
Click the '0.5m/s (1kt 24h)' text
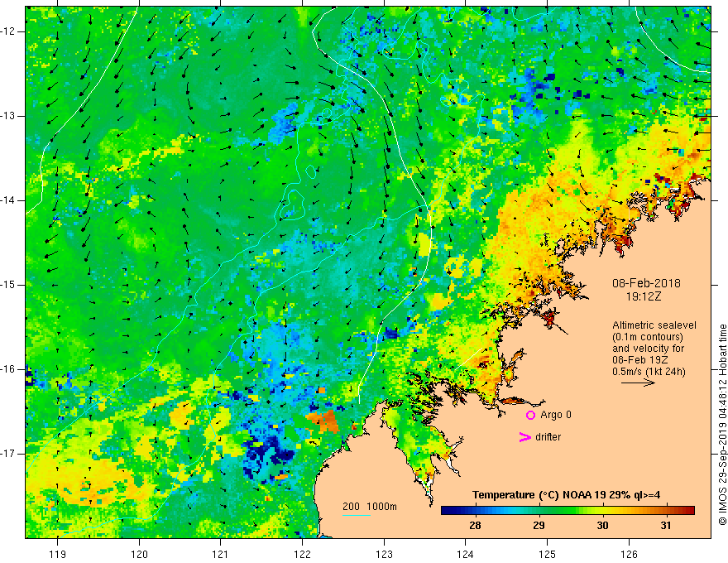pyautogui.click(x=649, y=371)
